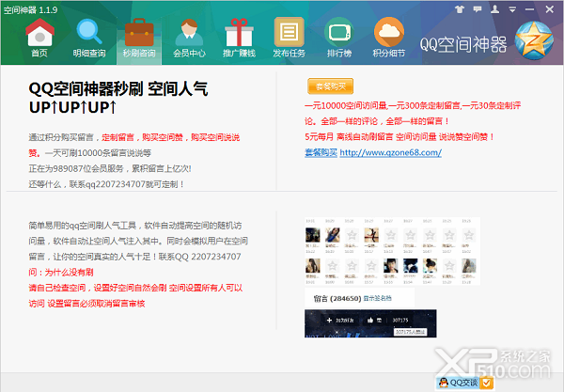Click the blue 套餐购买 link
The image size is (564, 392).
tap(321, 152)
